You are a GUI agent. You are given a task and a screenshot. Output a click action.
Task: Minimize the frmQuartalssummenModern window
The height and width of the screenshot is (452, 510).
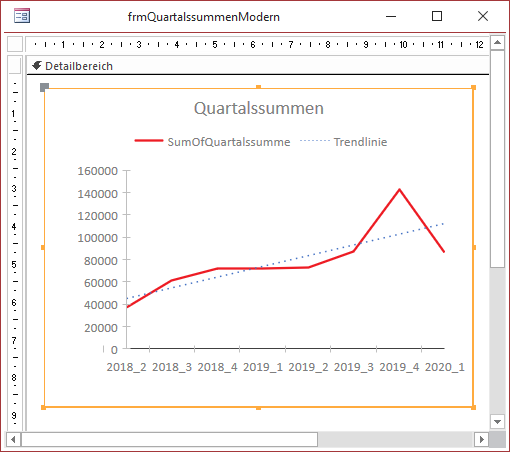(x=391, y=16)
